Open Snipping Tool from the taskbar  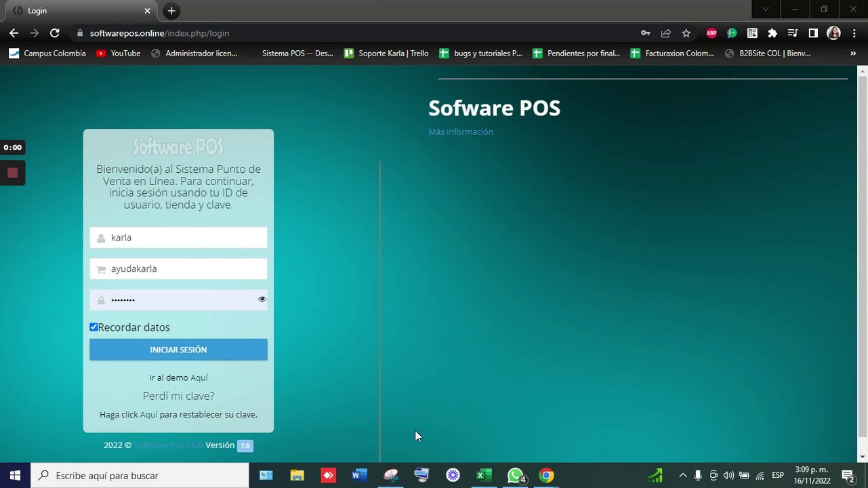(x=391, y=476)
